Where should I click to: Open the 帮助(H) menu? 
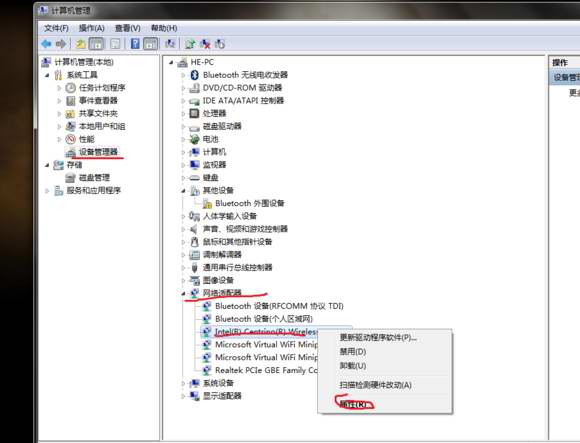click(164, 28)
